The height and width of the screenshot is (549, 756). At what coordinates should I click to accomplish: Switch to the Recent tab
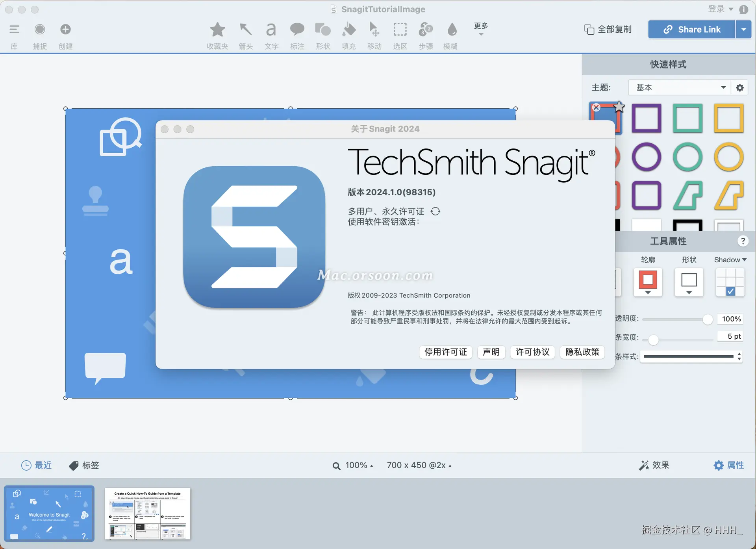point(36,465)
